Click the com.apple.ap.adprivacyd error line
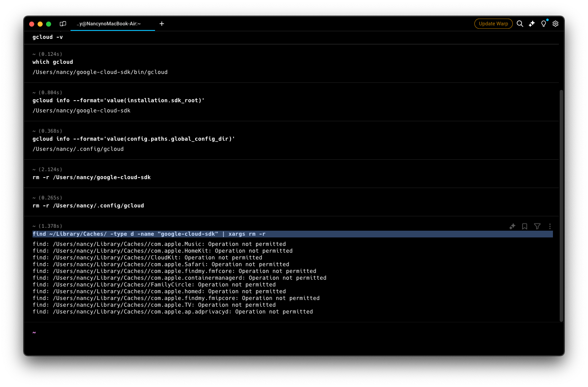The width and height of the screenshot is (588, 387). click(173, 312)
